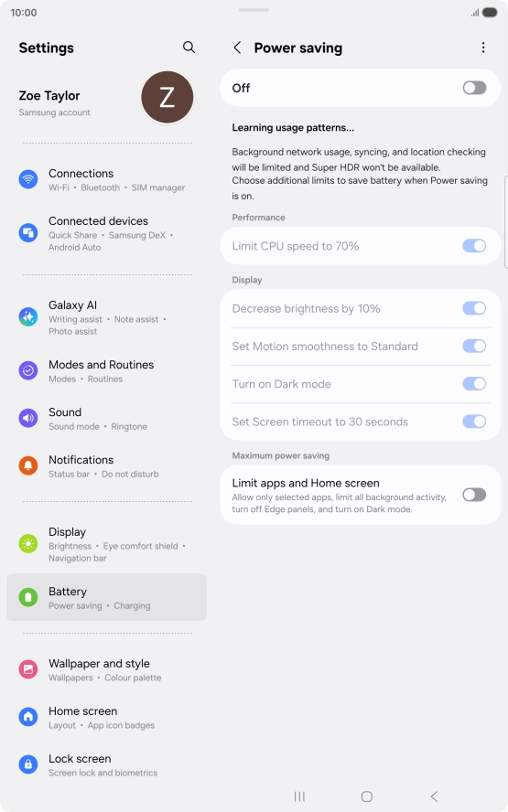Open the Home screen settings entry
The height and width of the screenshot is (812, 508).
pos(106,717)
